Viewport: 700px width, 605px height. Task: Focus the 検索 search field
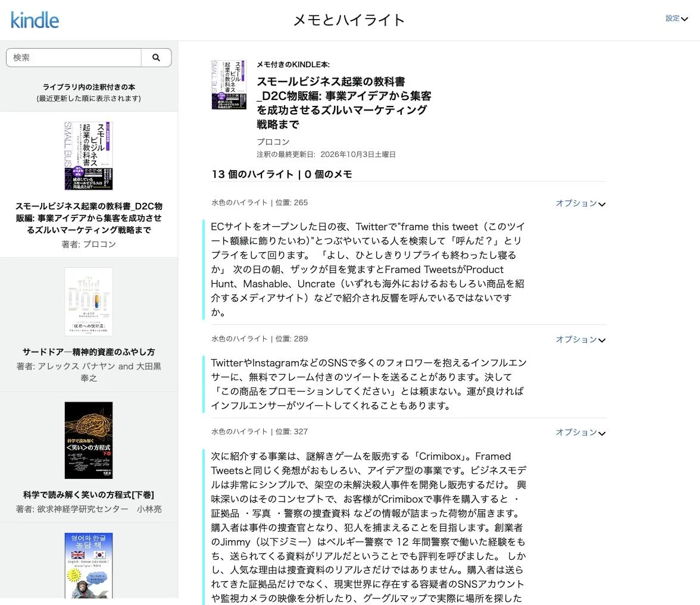pyautogui.click(x=74, y=58)
